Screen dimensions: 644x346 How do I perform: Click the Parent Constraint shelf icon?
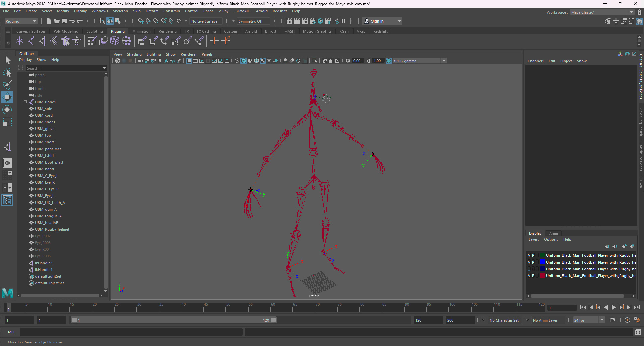click(x=142, y=41)
